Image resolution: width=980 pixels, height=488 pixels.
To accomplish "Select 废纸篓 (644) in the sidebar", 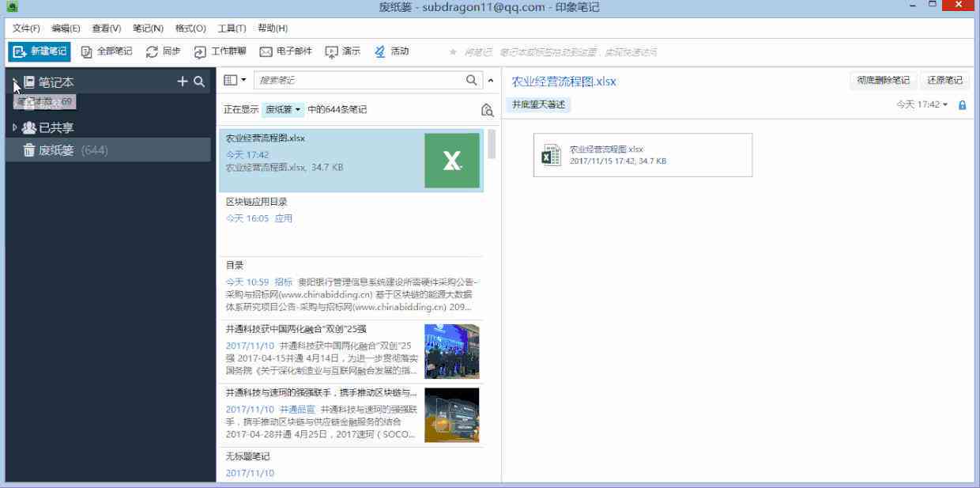I will 107,150.
